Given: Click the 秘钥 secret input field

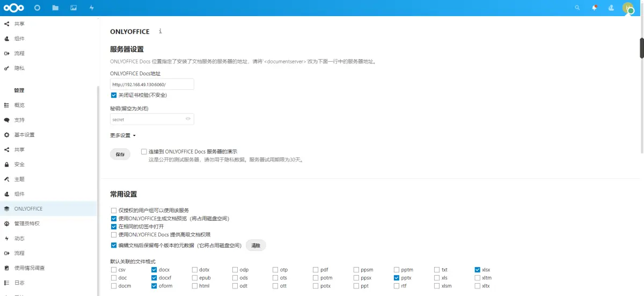Looking at the screenshot, I should point(152,119).
